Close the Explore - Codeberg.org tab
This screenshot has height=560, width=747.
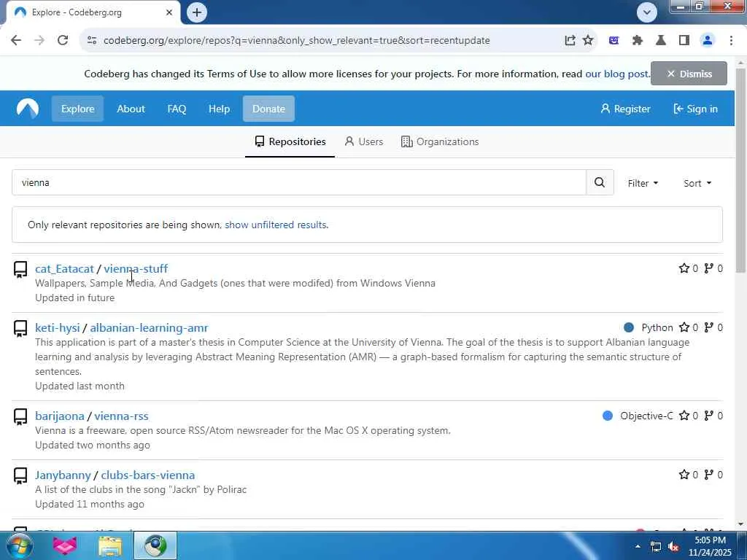coord(169,12)
